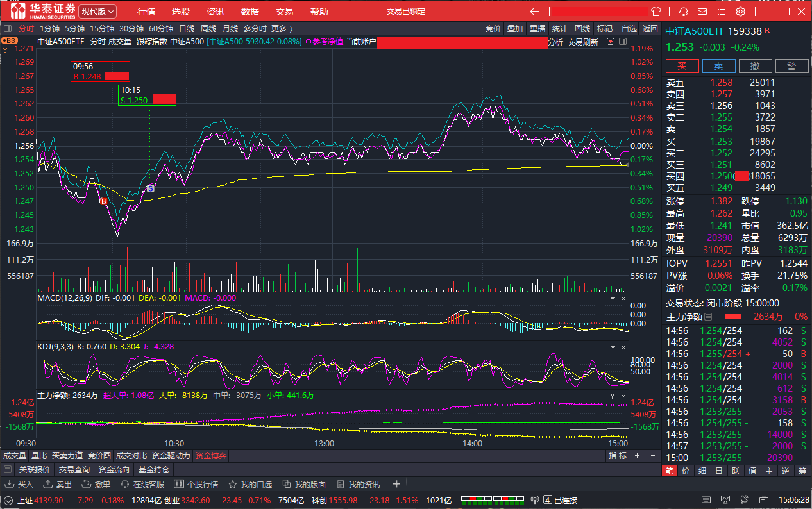Toggle the right side panel visibility icon
The width and height of the screenshot is (812, 509).
click(622, 42)
